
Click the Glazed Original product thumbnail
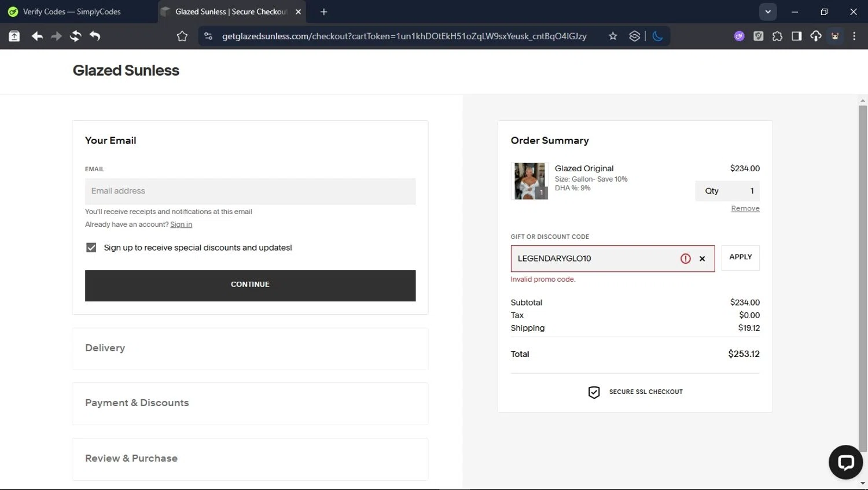tap(530, 181)
